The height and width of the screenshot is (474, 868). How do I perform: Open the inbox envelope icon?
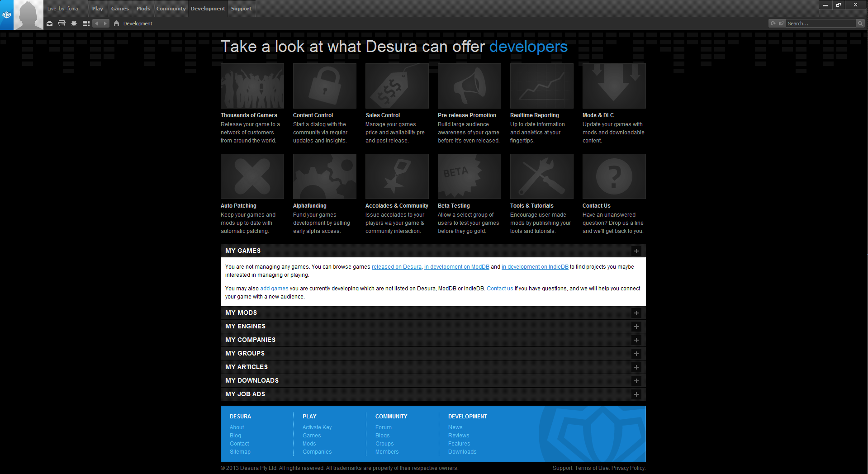click(50, 24)
